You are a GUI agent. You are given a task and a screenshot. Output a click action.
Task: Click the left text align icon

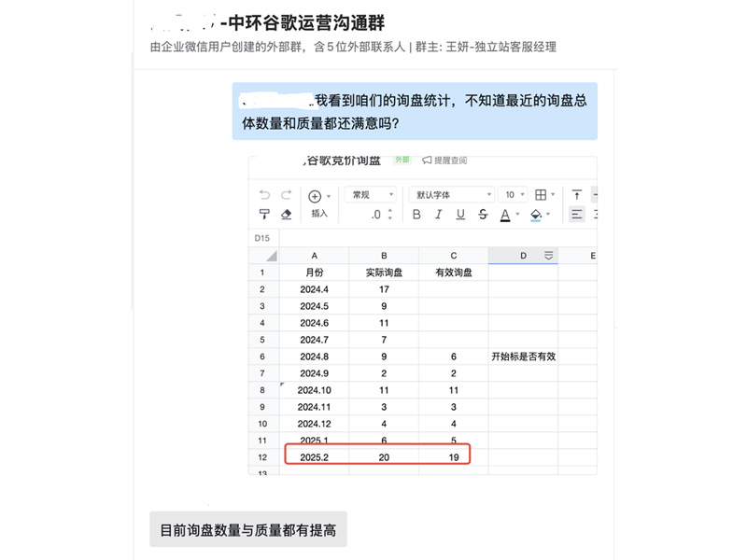click(x=577, y=215)
